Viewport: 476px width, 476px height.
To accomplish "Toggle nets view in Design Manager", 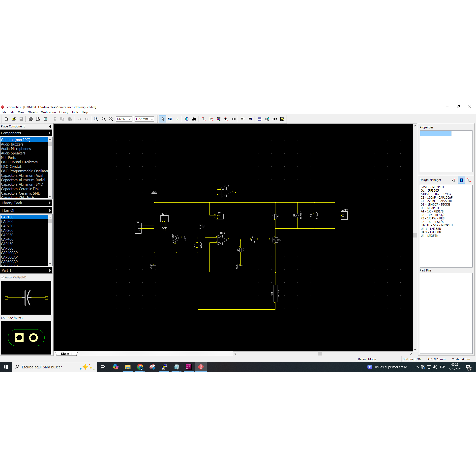I will [x=469, y=180].
